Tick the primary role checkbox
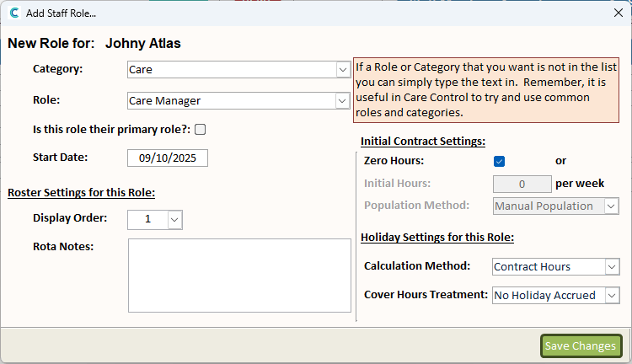This screenshot has height=364, width=632. click(x=200, y=129)
